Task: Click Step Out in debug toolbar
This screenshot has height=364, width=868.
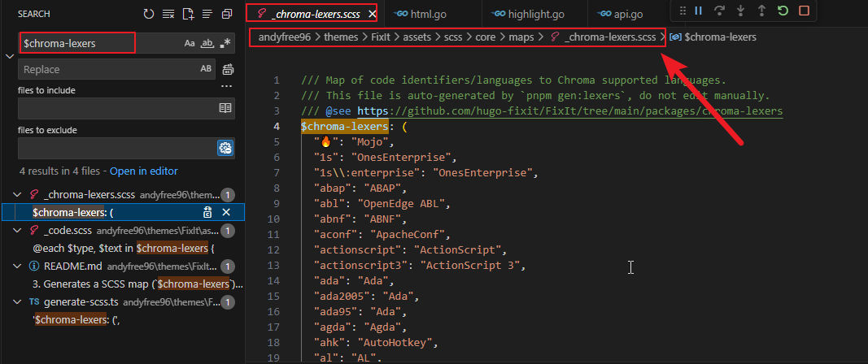Action: coord(761,11)
